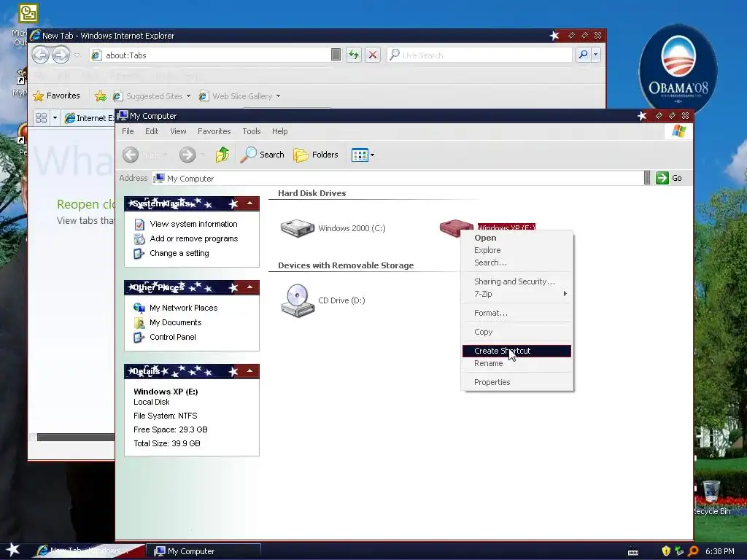Image resolution: width=747 pixels, height=560 pixels.
Task: Choose Properties in context menu
Action: [x=516, y=382]
